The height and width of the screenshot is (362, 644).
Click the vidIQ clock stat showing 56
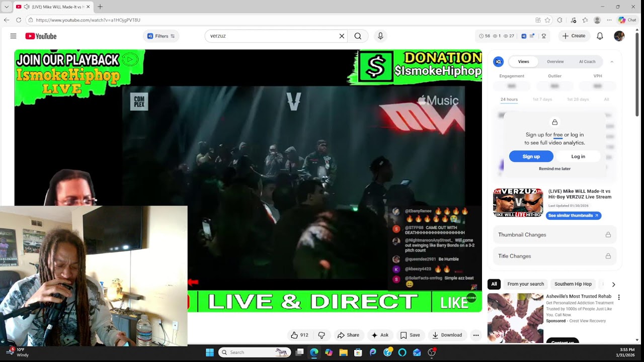(485, 36)
